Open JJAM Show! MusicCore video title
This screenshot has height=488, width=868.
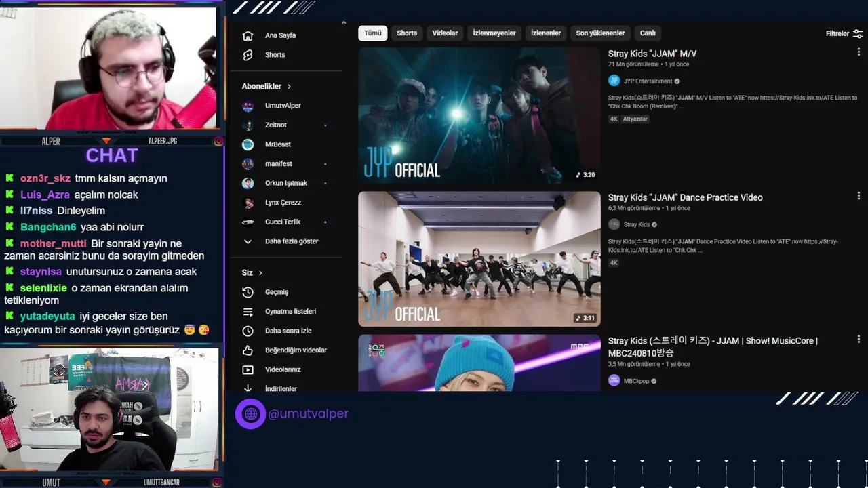713,347
